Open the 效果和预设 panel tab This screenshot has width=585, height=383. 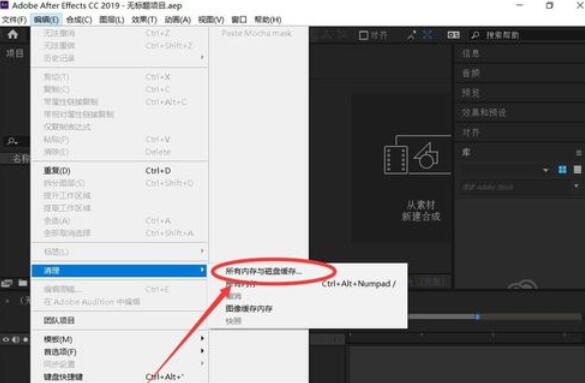click(x=484, y=113)
